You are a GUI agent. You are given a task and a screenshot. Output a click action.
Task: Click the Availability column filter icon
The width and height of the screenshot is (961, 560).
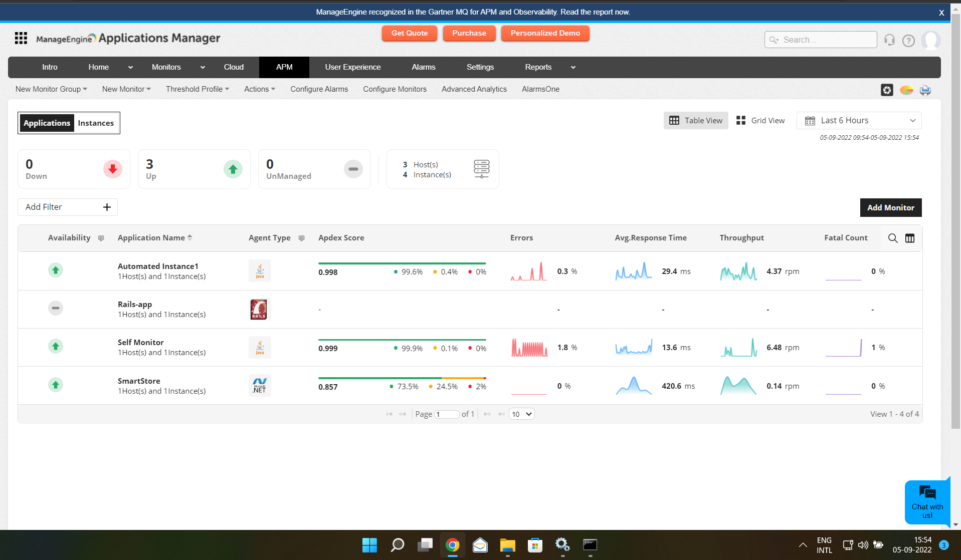[101, 238]
